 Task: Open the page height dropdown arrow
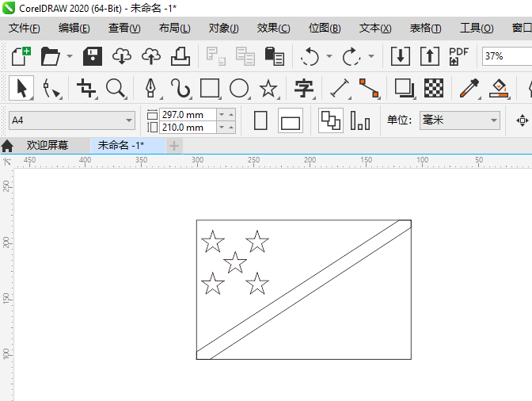222,128
